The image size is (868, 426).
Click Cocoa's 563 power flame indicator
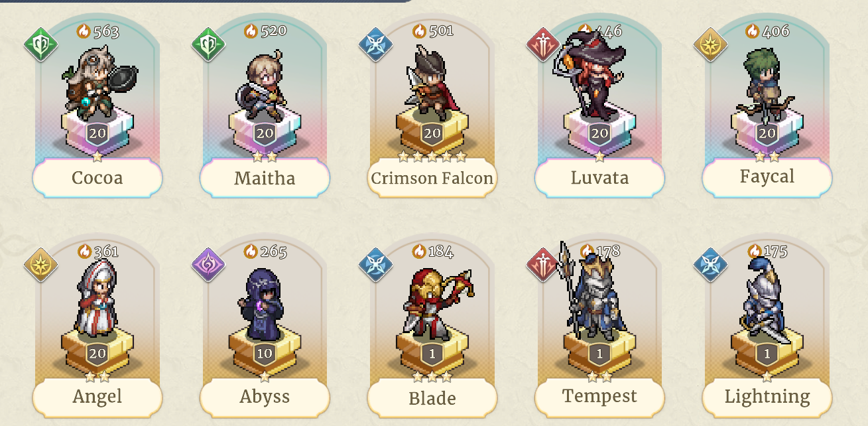[x=97, y=31]
